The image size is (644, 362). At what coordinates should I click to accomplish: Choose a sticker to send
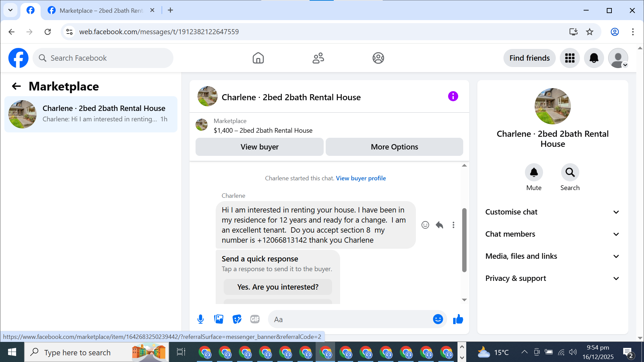coord(237,319)
